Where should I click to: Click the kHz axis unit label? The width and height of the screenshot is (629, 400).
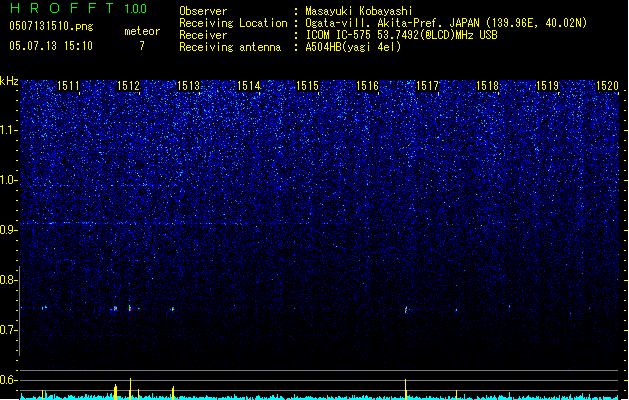[9, 81]
